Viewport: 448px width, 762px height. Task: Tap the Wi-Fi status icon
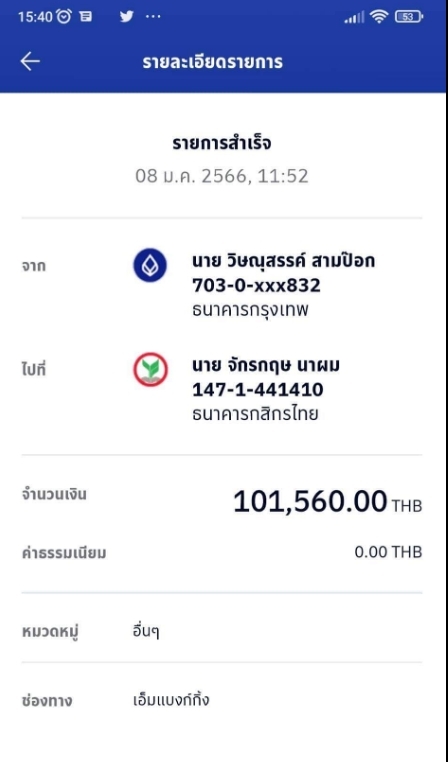tap(378, 17)
